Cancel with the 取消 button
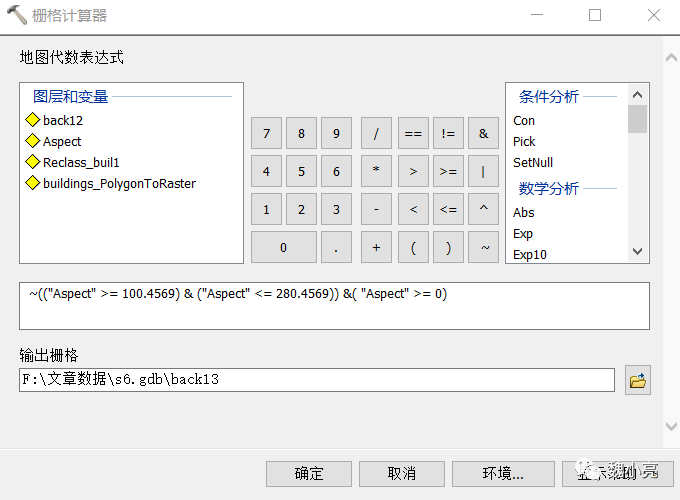 402,474
